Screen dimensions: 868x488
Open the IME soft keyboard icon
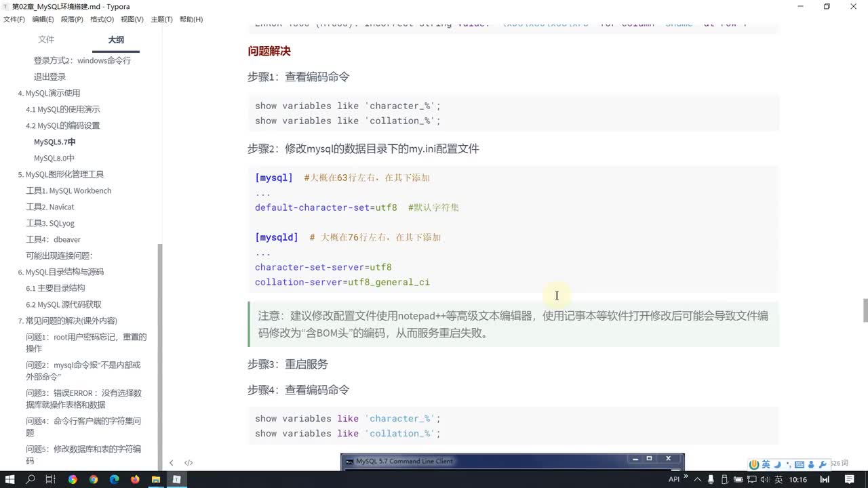pos(800,465)
